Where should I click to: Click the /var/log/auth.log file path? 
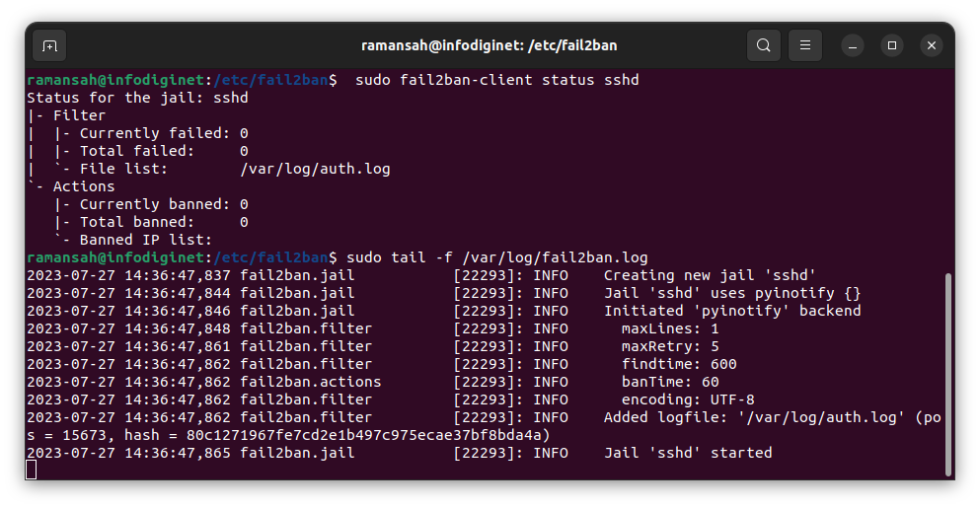[x=315, y=169]
